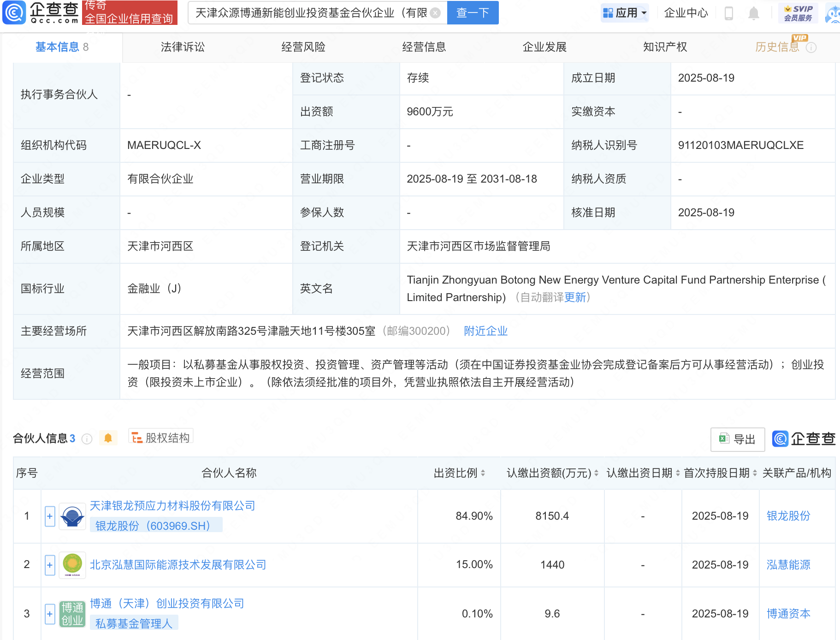Viewport: 840px width, 640px height.
Task: Switch to 企业发展 tab
Action: pos(544,47)
